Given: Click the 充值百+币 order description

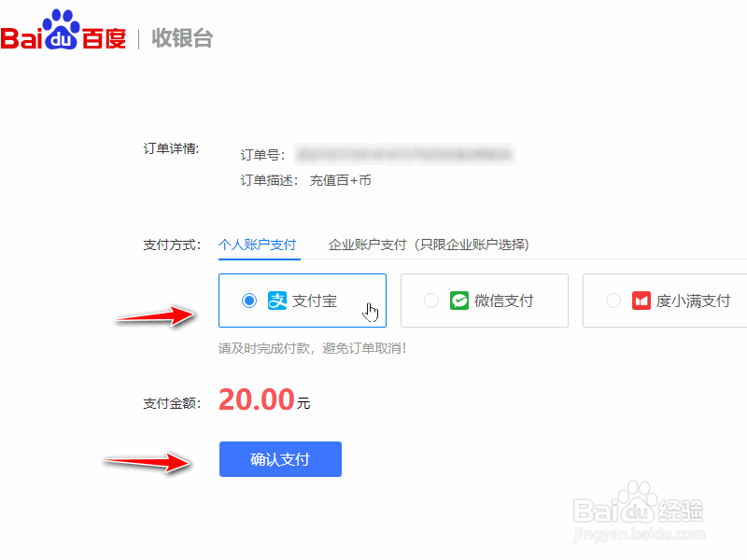Looking at the screenshot, I should pyautogui.click(x=340, y=180).
